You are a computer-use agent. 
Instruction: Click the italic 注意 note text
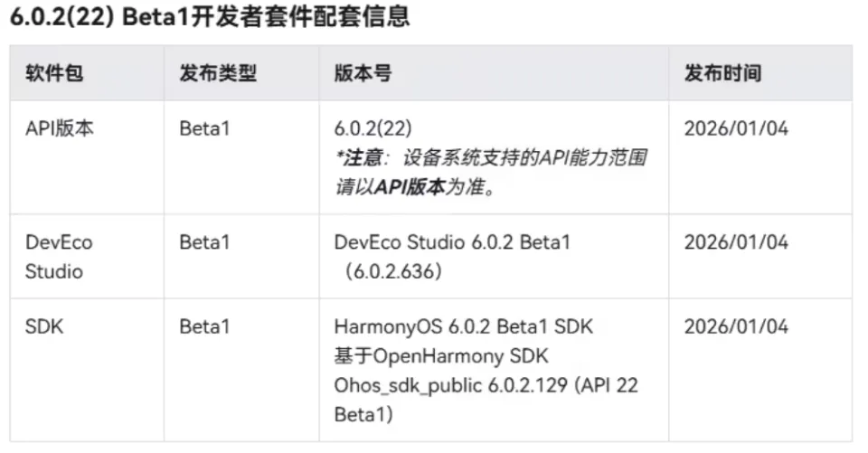point(490,172)
